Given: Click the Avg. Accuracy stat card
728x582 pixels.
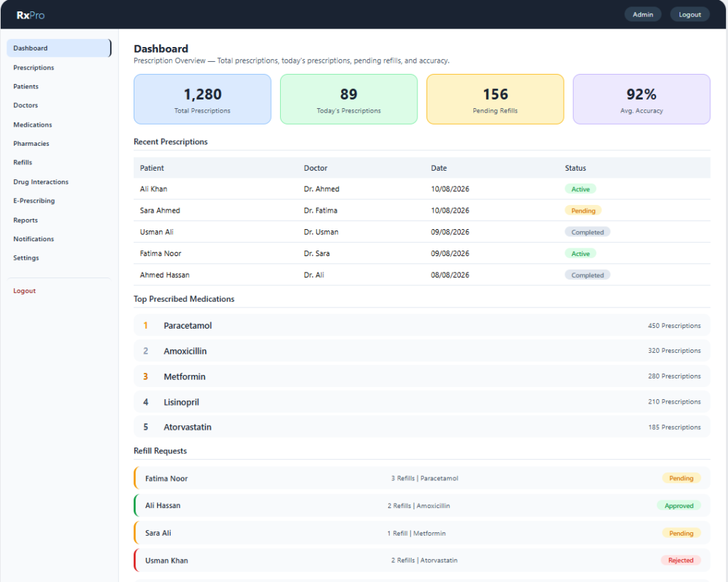Looking at the screenshot, I should 641,100.
